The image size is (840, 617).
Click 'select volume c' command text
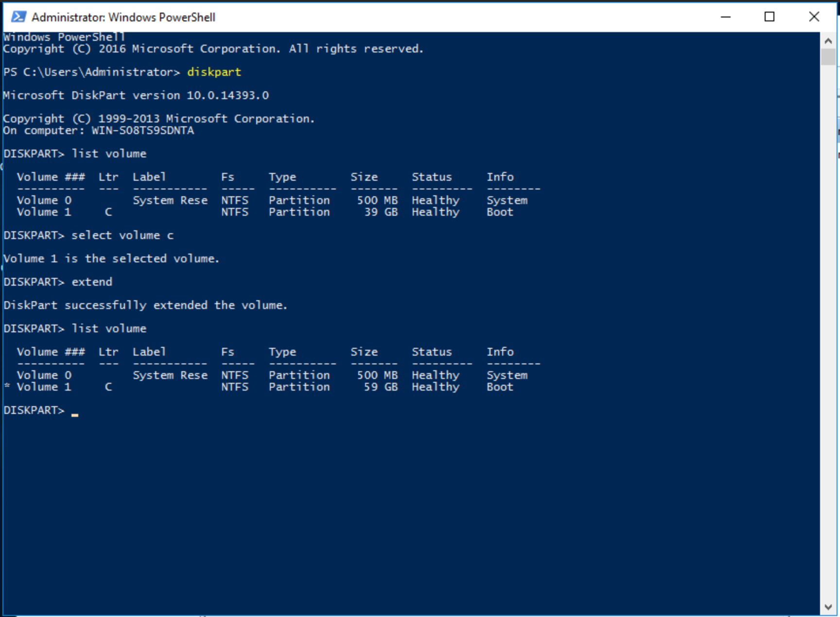point(122,235)
